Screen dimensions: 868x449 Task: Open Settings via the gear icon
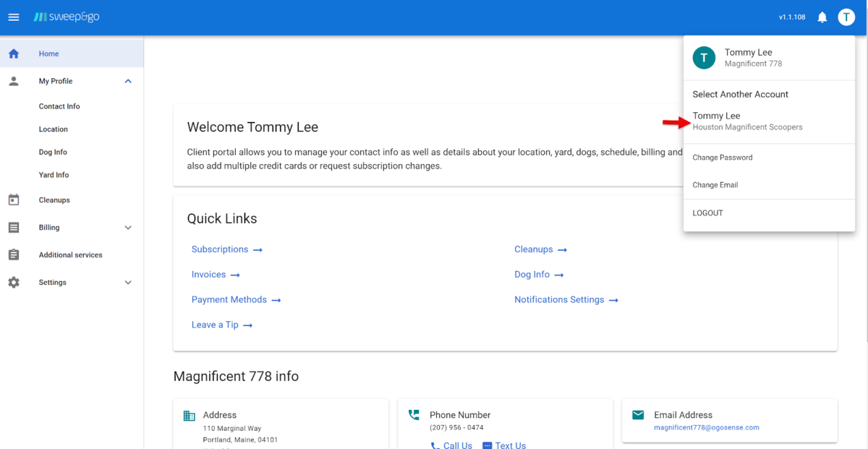[13, 282]
